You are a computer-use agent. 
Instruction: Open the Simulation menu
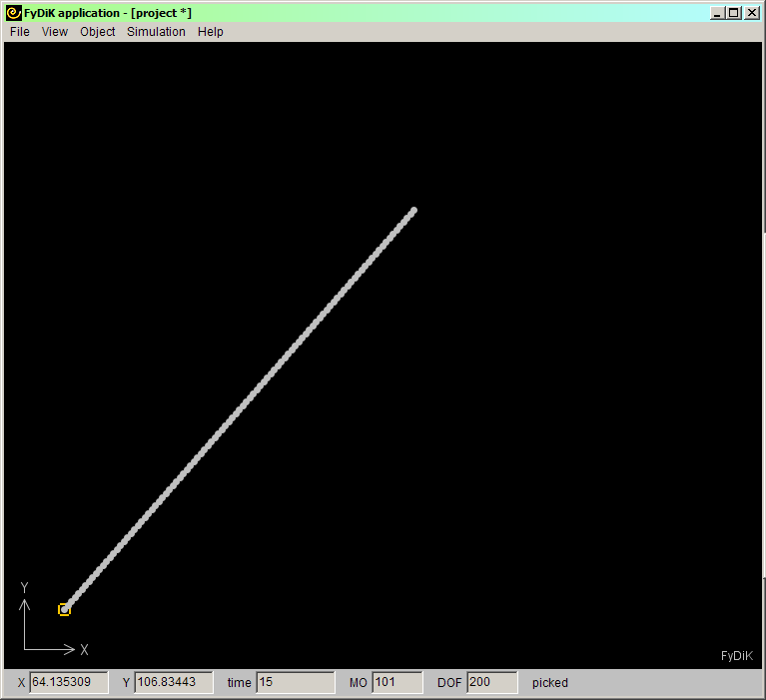(x=156, y=32)
